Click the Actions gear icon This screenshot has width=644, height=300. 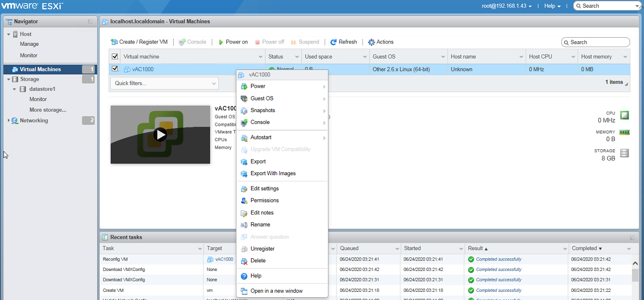coord(371,42)
